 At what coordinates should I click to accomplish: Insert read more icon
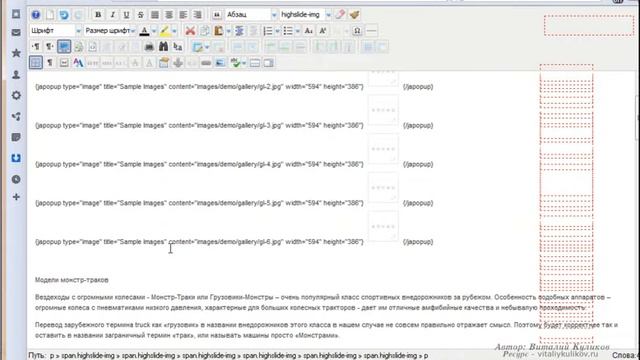tap(269, 63)
